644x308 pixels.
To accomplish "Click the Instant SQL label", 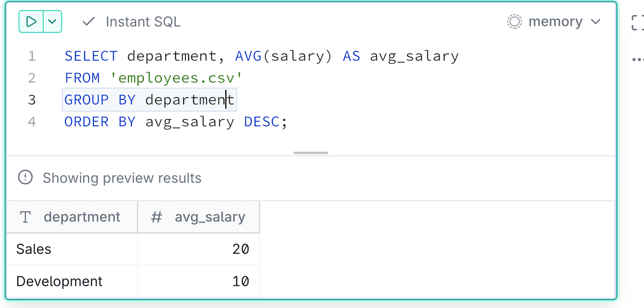I will click(143, 22).
